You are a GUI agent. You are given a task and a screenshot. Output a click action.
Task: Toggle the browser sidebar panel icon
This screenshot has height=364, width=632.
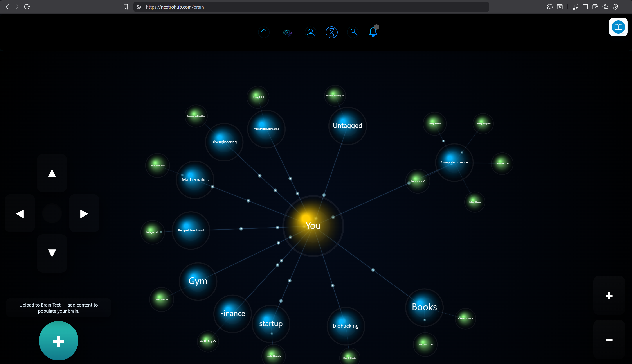(585, 7)
